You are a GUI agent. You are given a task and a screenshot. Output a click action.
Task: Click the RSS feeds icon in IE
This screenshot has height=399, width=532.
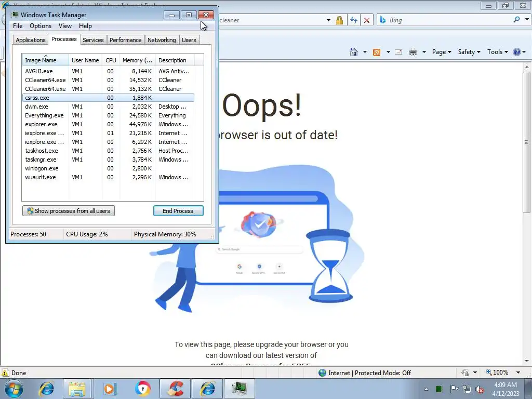click(x=376, y=52)
